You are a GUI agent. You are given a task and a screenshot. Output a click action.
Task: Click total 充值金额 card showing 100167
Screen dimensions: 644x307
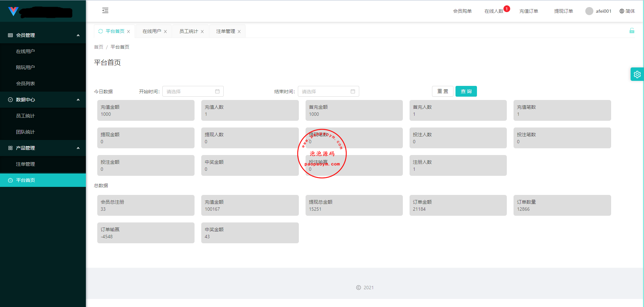pyautogui.click(x=250, y=205)
